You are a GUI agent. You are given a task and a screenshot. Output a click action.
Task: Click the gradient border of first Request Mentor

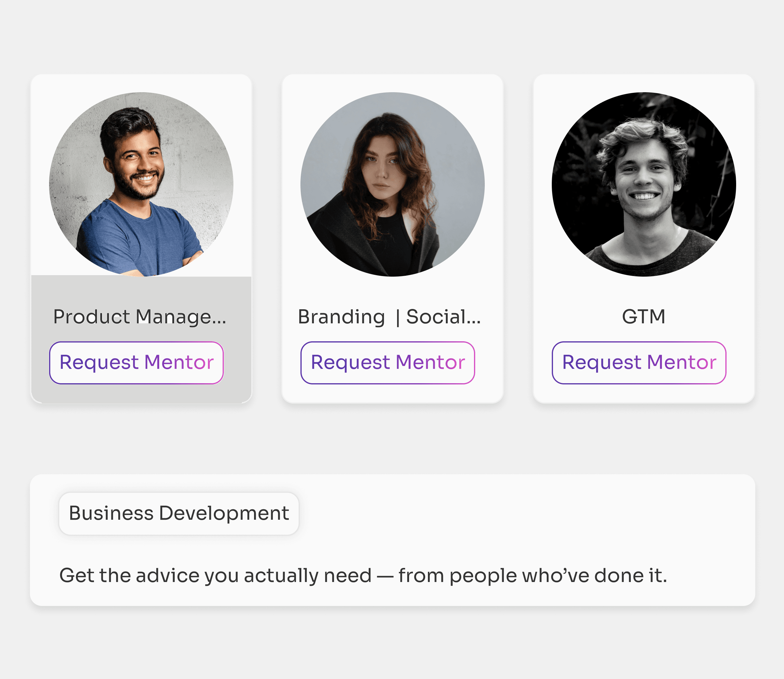(136, 342)
